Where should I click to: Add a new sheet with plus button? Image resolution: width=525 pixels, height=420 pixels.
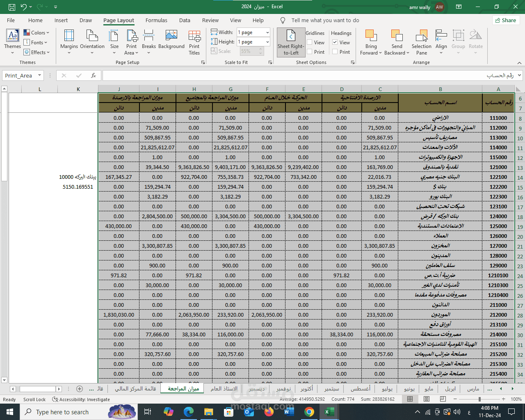point(80,389)
